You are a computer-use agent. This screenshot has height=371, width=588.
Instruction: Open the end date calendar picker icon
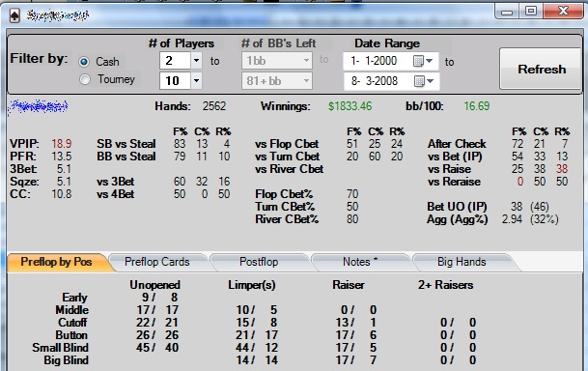tap(424, 80)
